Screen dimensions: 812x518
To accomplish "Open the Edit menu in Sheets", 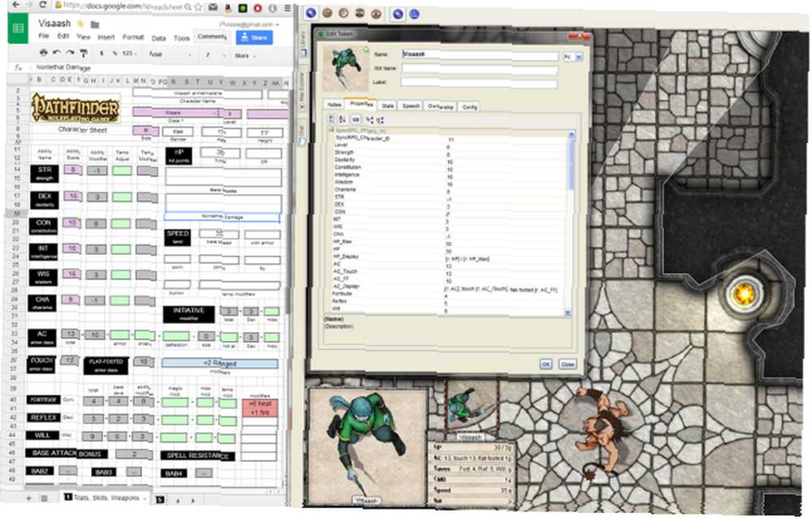I will coord(63,36).
